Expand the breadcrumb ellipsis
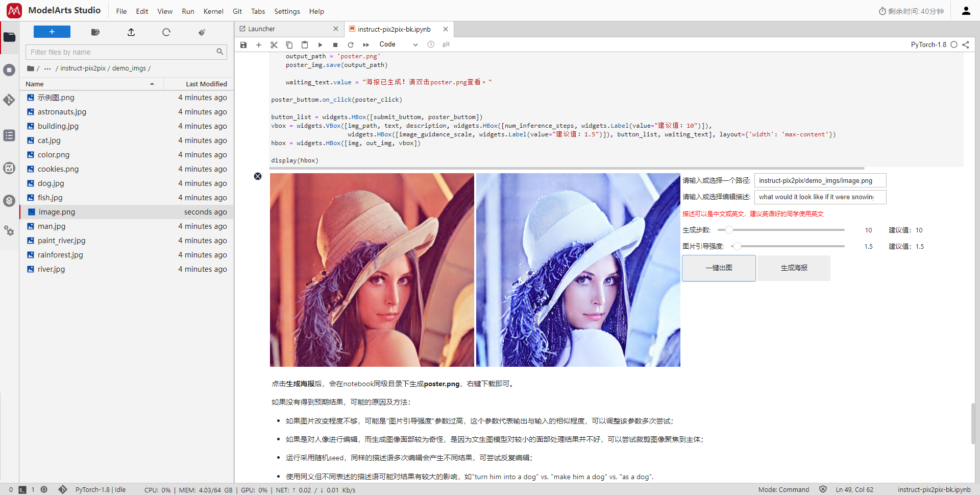This screenshot has width=980, height=495. [x=47, y=68]
